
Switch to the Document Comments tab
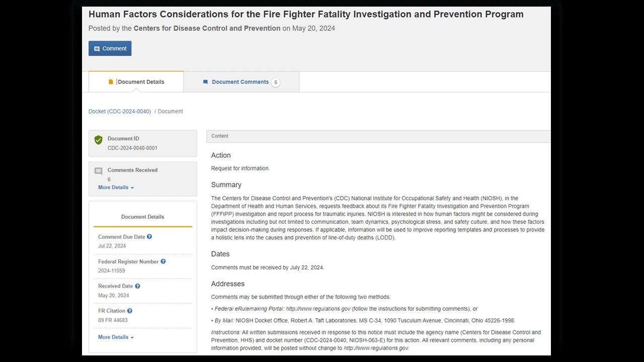[x=240, y=82]
